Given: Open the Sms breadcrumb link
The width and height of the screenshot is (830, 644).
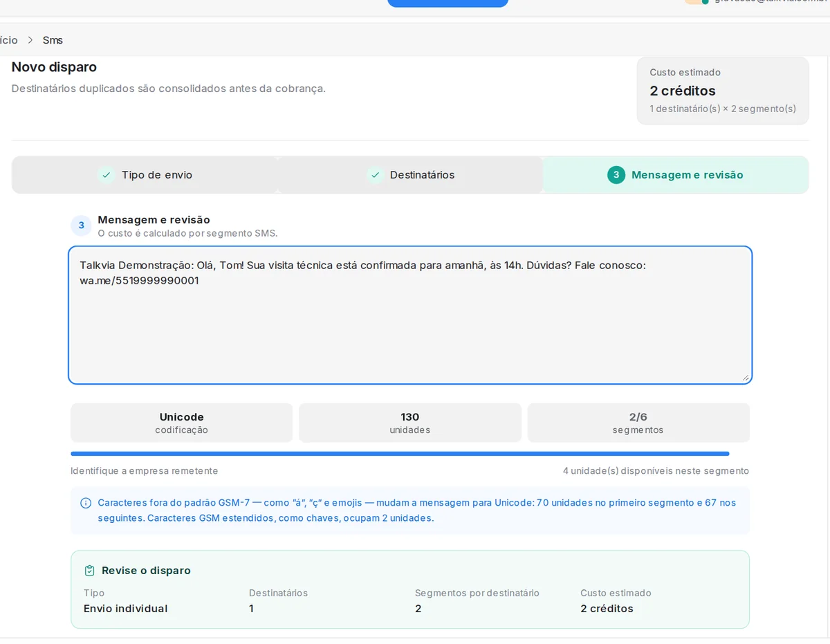Looking at the screenshot, I should [x=53, y=40].
